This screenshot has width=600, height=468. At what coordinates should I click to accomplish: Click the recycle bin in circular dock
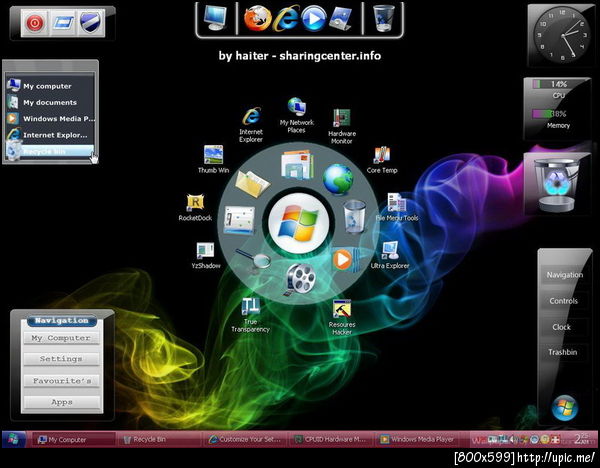[x=355, y=217]
